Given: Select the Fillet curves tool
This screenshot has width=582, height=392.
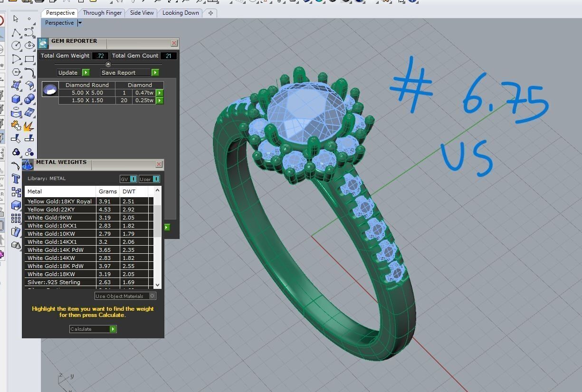Looking at the screenshot, I should (x=29, y=72).
